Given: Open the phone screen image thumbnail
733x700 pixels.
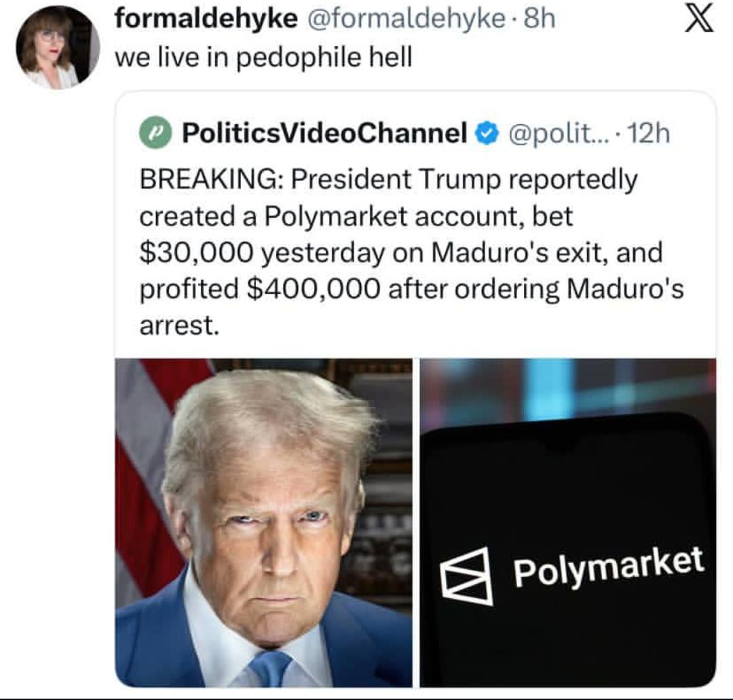Looking at the screenshot, I should [567, 522].
